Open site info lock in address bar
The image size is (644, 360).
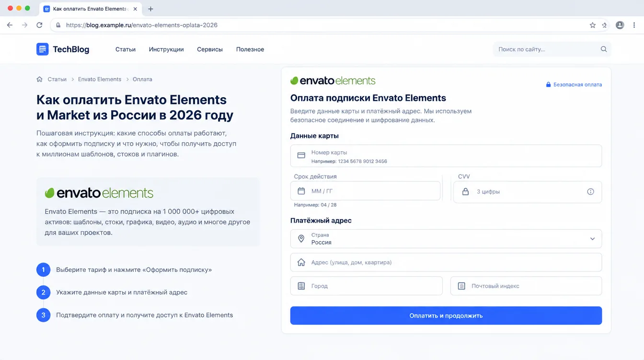(x=58, y=25)
